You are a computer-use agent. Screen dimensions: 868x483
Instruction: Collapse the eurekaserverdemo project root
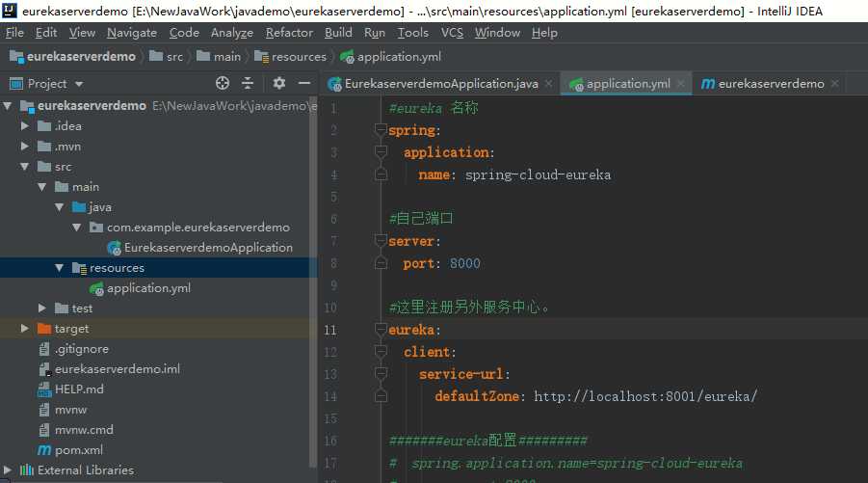[x=7, y=106]
